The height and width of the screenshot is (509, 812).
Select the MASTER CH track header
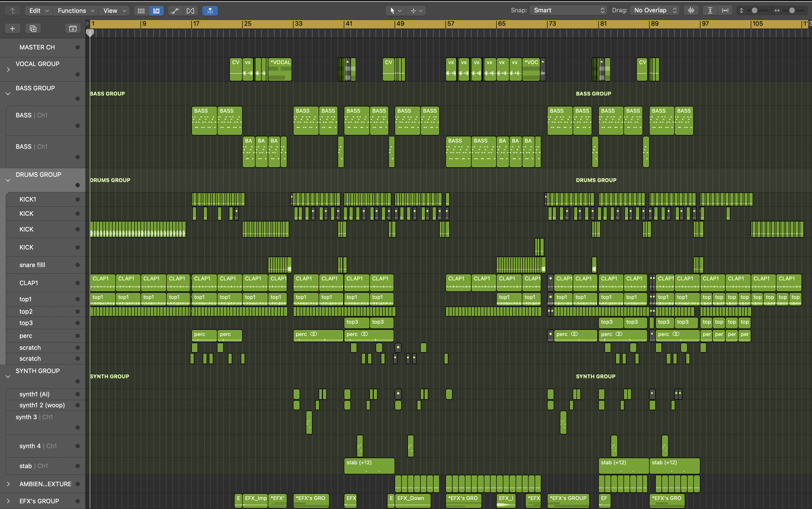(x=43, y=48)
